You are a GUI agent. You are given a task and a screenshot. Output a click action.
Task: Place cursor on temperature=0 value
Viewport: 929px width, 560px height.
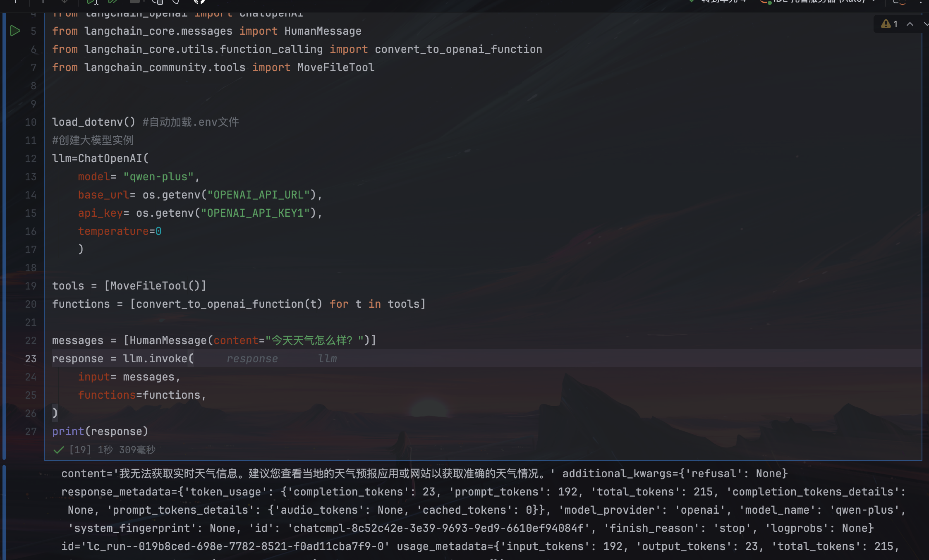(158, 231)
